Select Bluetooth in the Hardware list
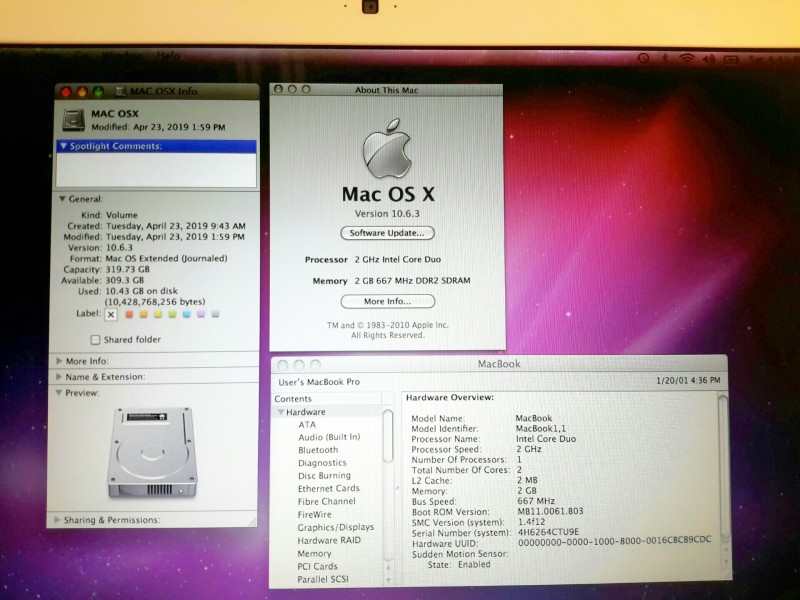The image size is (800, 600). pyautogui.click(x=318, y=450)
